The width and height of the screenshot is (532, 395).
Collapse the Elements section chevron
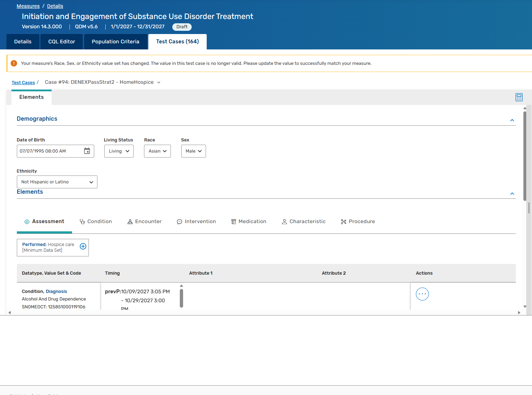coord(512,194)
